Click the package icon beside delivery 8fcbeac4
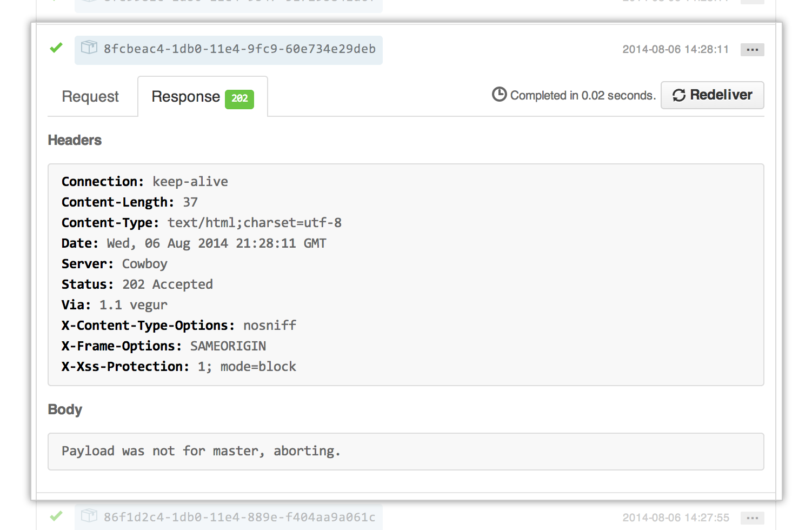Viewport: 812px width, 530px height. point(89,48)
